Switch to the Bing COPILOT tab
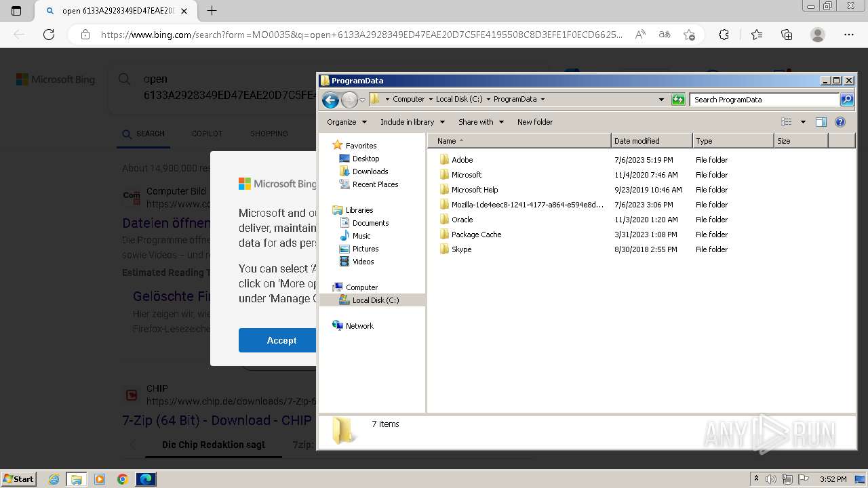 [208, 134]
